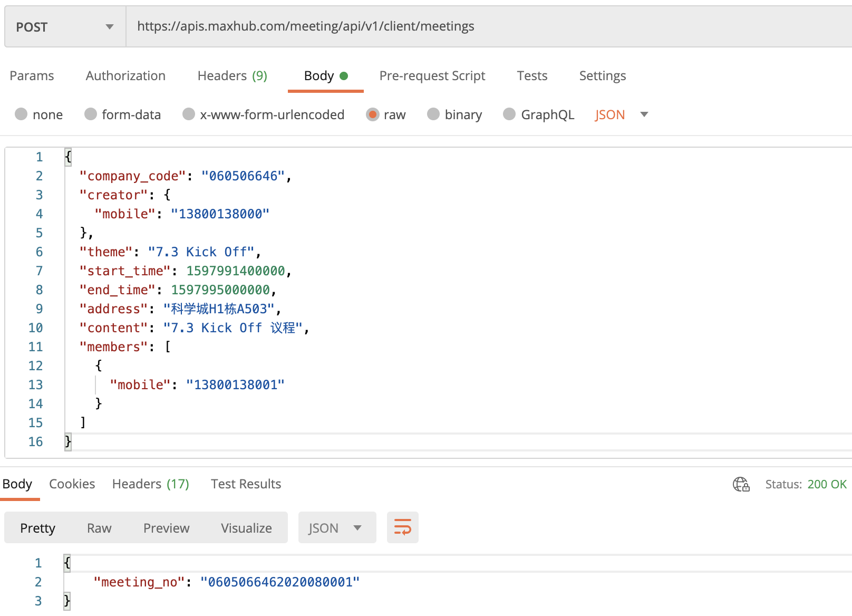Open the request Settings tab
852x616 pixels.
(x=602, y=76)
